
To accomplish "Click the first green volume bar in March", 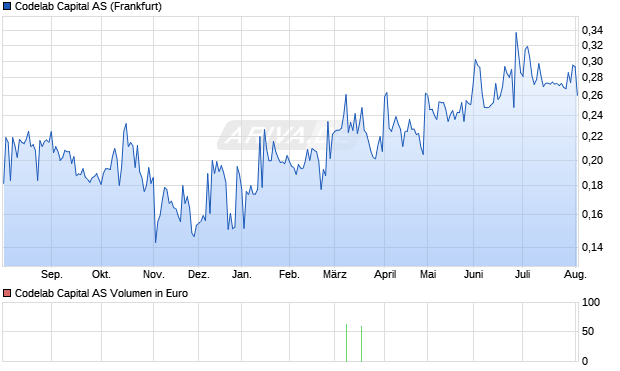I will (346, 343).
